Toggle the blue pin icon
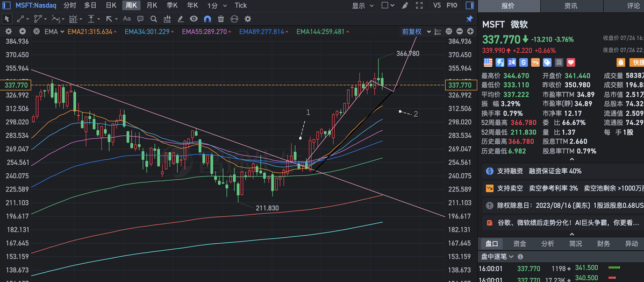Screen dimensions: 644x282 coord(469,19)
